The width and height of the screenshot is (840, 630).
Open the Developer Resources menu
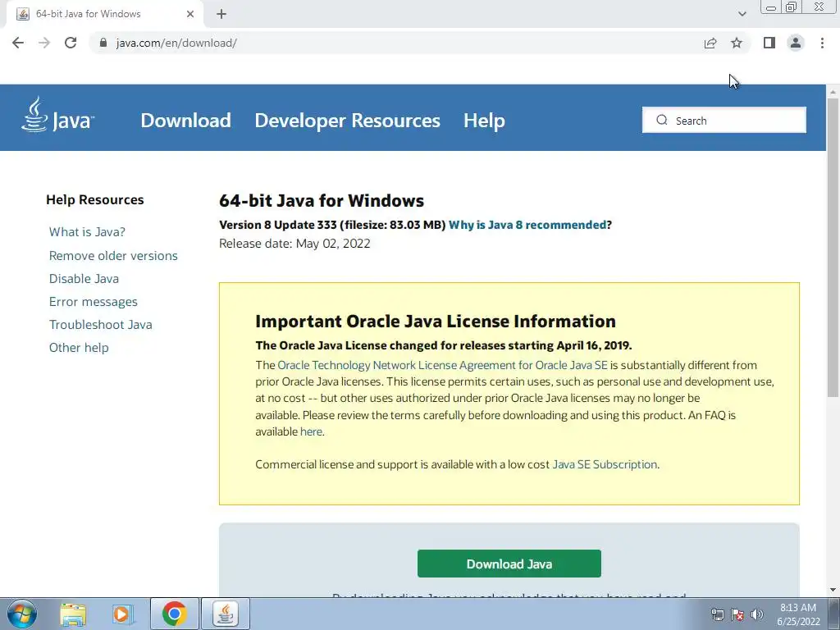347,121
